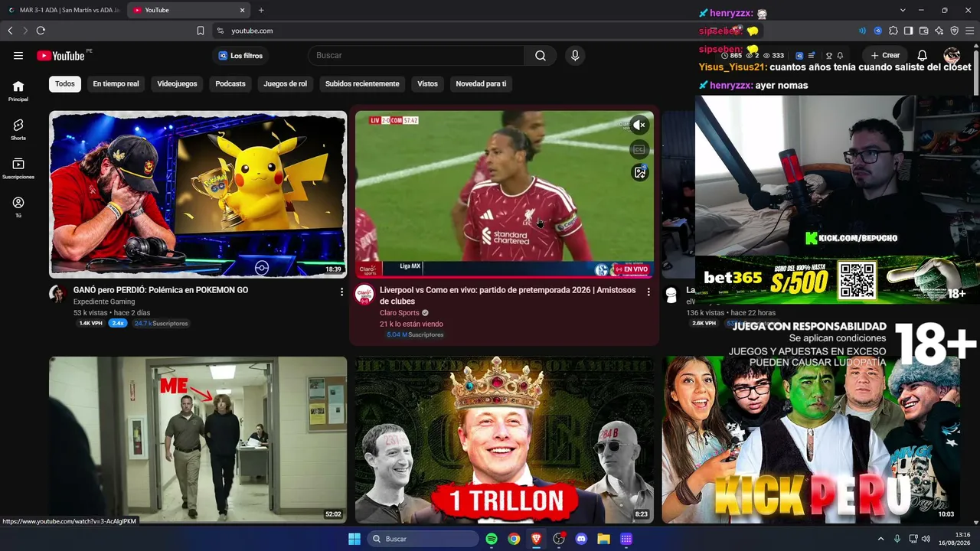Open Claro Sports channel avatar
The image size is (980, 551).
pyautogui.click(x=364, y=295)
